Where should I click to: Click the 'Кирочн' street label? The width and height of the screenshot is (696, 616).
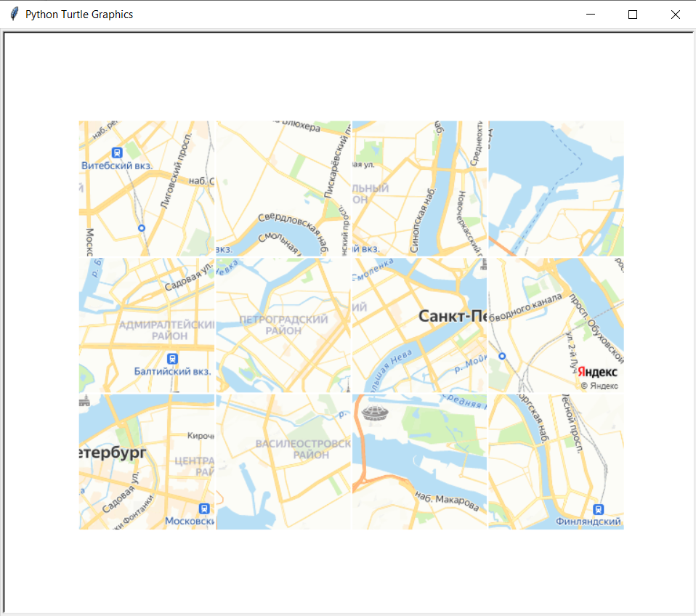[201, 436]
